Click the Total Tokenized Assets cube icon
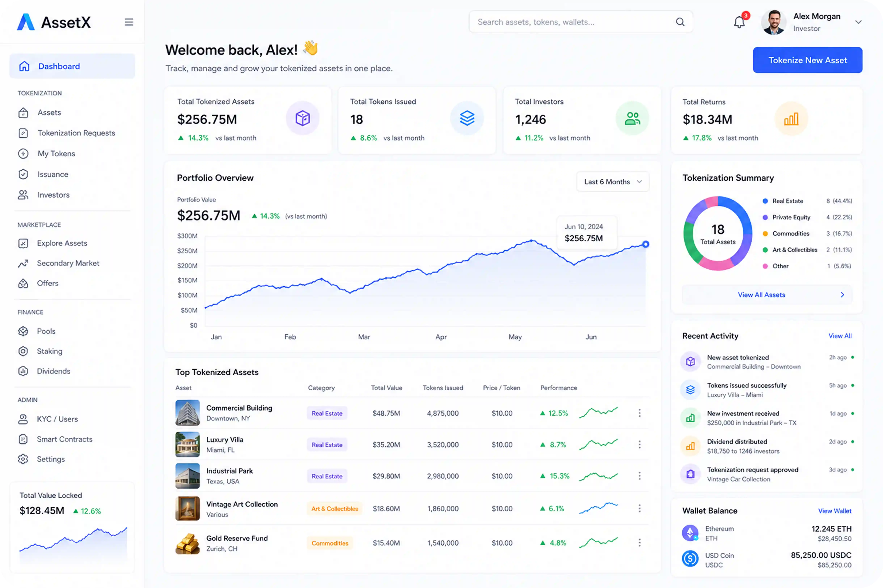This screenshot has width=883, height=588. [303, 118]
